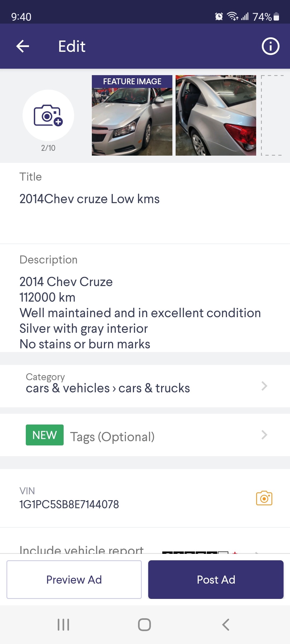Open the info icon in header
The width and height of the screenshot is (290, 644).
pos(270,46)
